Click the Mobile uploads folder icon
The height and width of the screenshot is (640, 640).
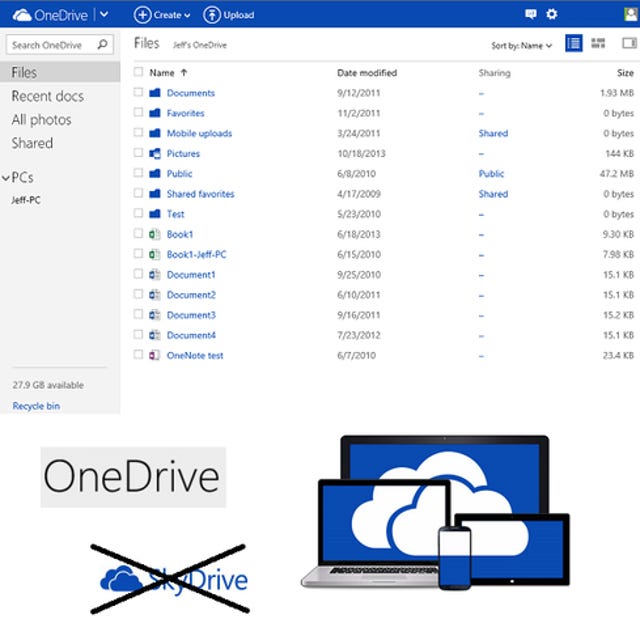[x=155, y=133]
